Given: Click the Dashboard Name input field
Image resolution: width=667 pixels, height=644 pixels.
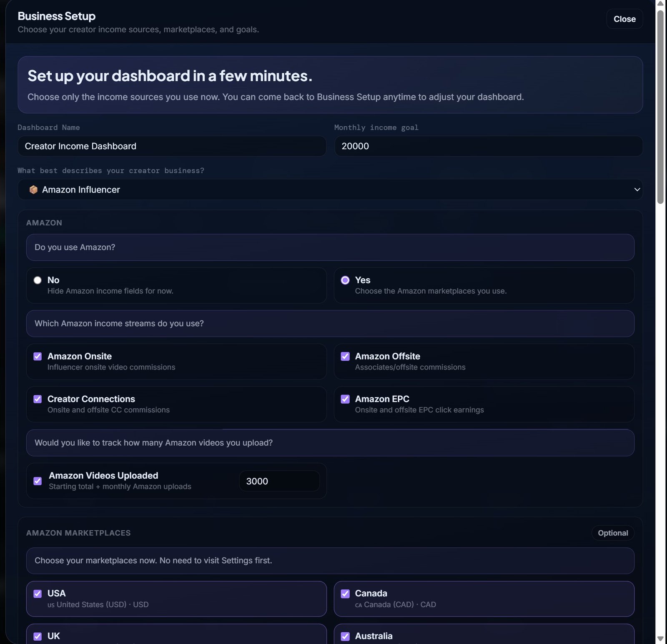Looking at the screenshot, I should pyautogui.click(x=172, y=146).
